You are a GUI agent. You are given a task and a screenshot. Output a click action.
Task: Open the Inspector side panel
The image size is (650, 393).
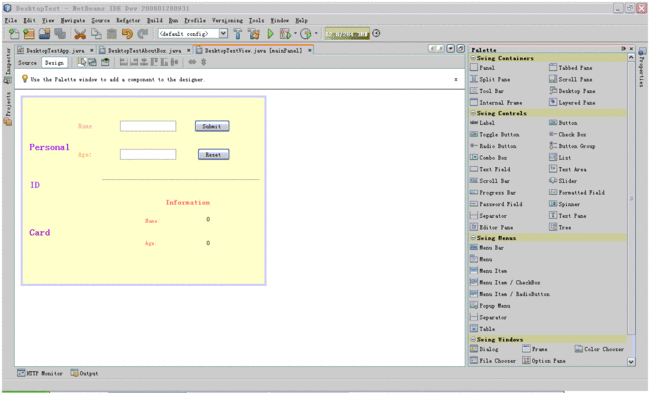point(7,66)
